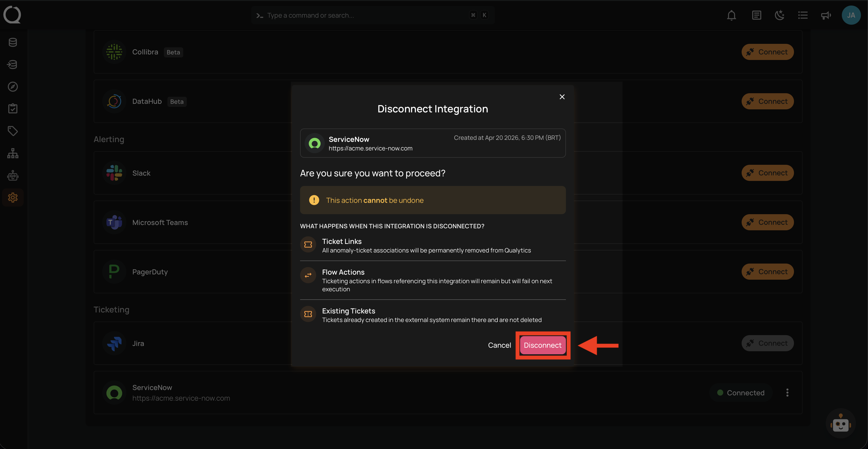The image size is (868, 449).
Task: Click the 'Ticketing' section heading
Action: (112, 310)
